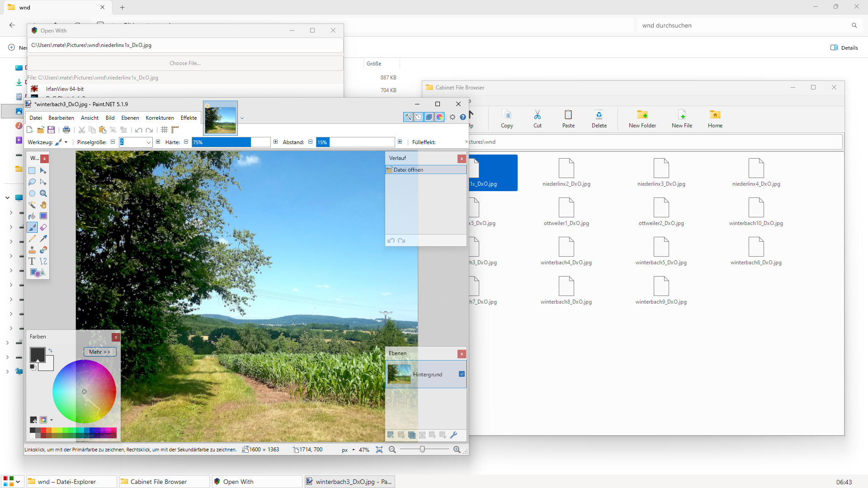
Task: Open the Pinselgröße dropdown
Action: tap(148, 142)
